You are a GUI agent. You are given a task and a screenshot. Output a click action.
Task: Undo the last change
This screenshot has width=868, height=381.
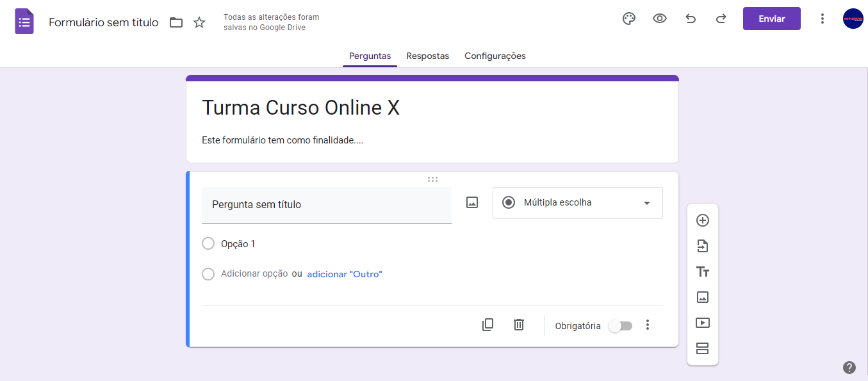690,19
